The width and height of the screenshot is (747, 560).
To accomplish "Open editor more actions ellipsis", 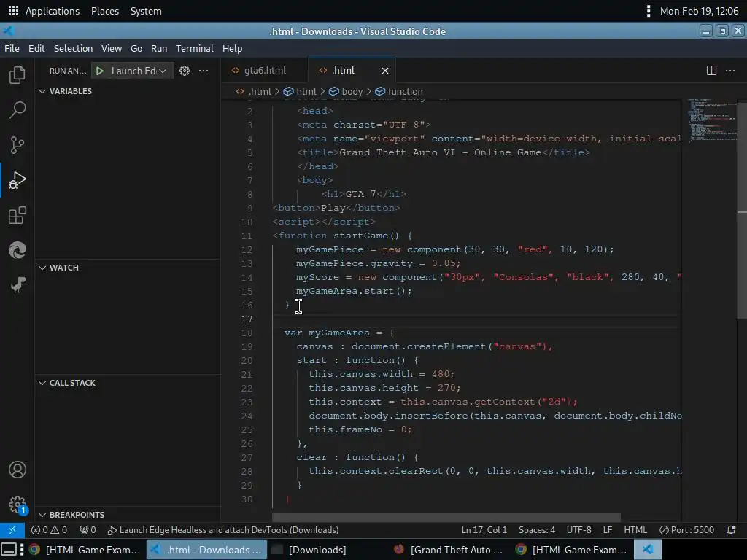I will (x=729, y=71).
